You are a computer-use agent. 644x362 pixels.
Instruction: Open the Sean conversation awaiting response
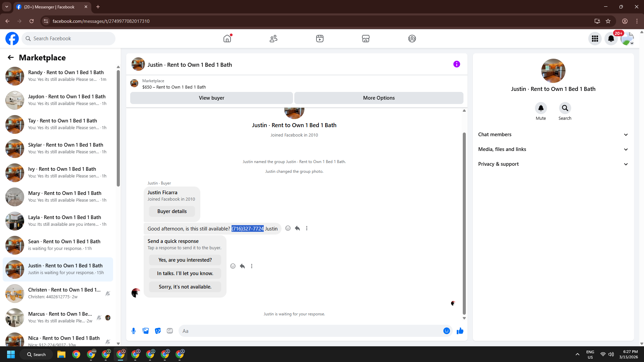[58, 245]
